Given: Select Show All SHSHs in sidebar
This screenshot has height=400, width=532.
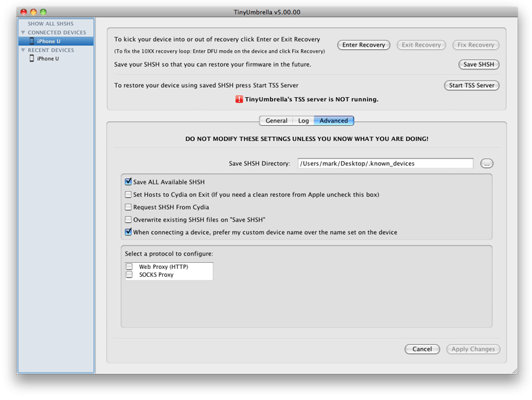Looking at the screenshot, I should click(x=51, y=24).
